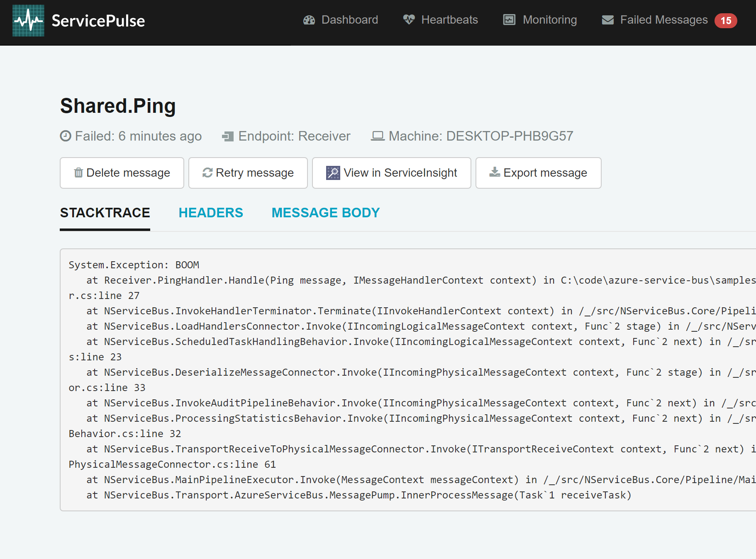Click the clock icon beside Failed time
The image size is (756, 559).
(x=65, y=136)
